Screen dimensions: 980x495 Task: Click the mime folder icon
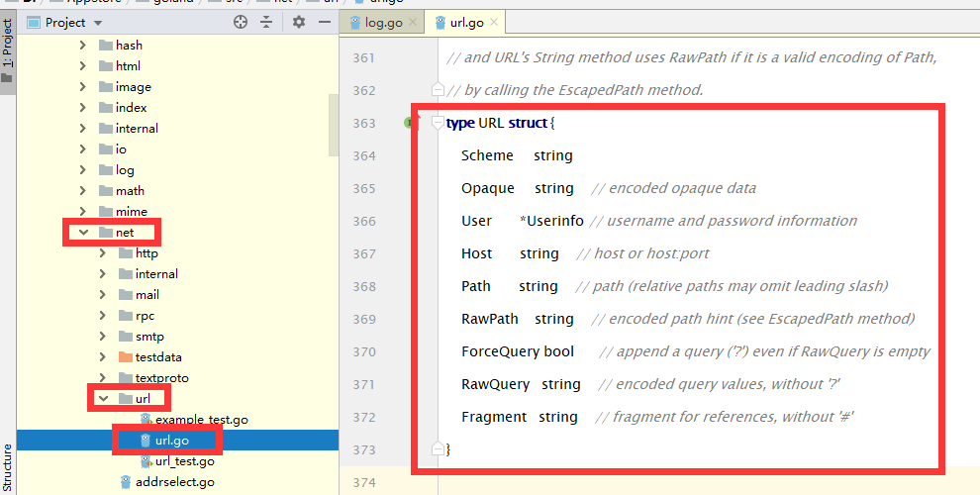coord(105,211)
